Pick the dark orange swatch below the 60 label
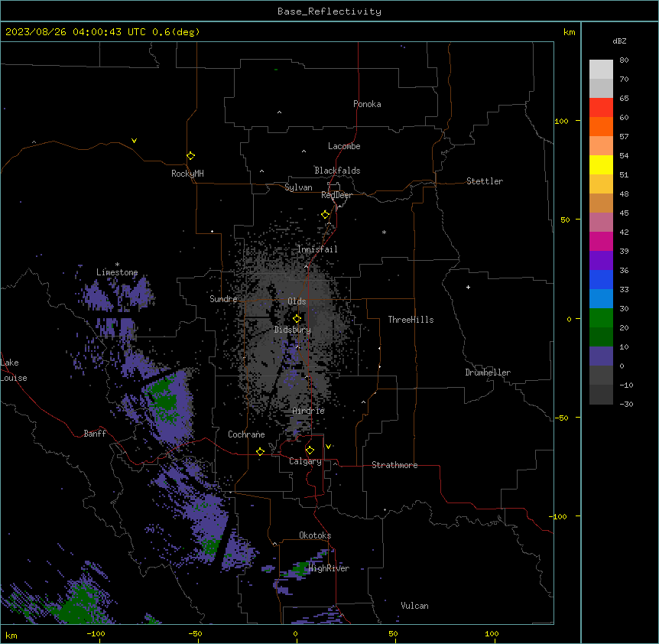 coord(601,126)
